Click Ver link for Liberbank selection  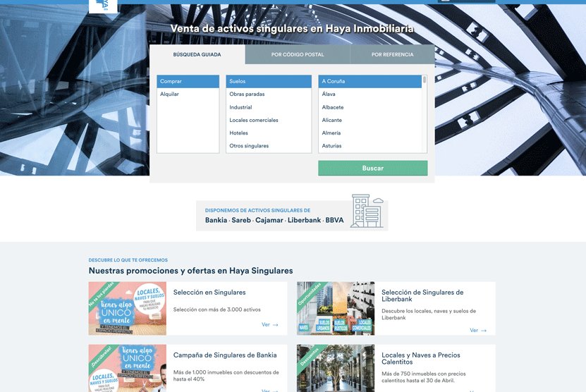tap(478, 331)
